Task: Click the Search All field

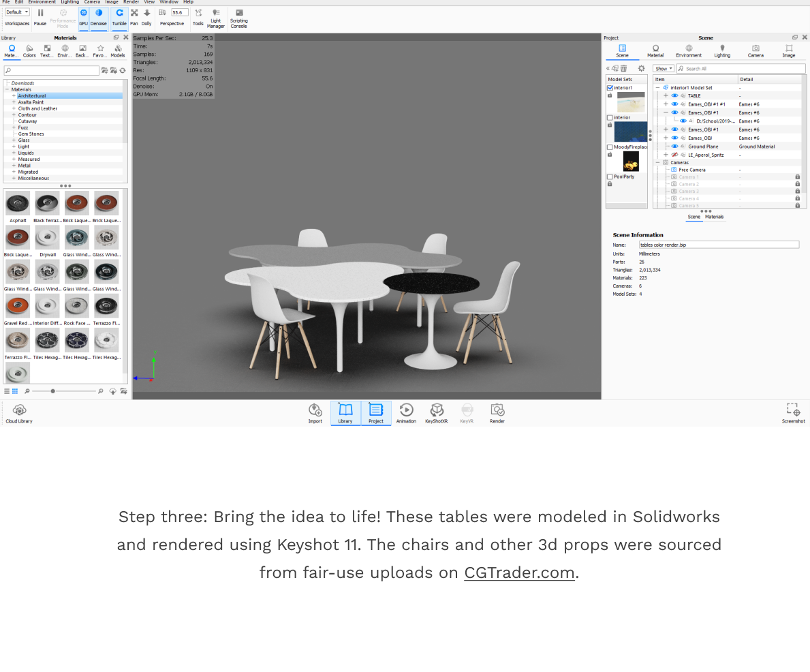Action: 741,69
